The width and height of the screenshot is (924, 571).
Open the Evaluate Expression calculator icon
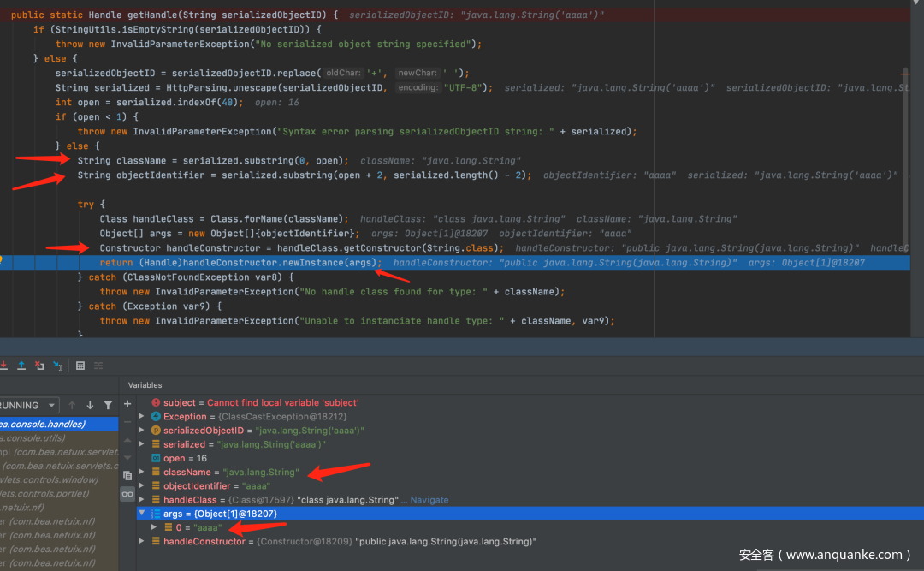(x=80, y=366)
